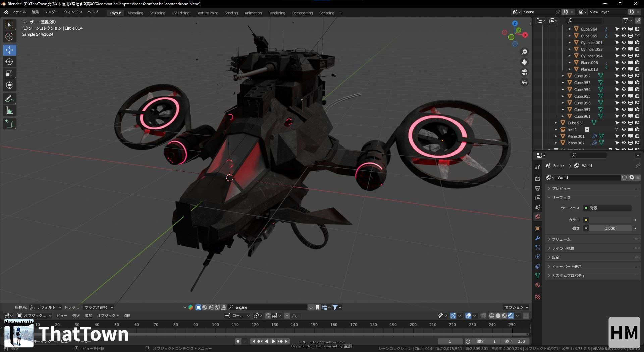Open the オブジェクトモード dropdown
The image size is (644, 352).
pos(34,316)
